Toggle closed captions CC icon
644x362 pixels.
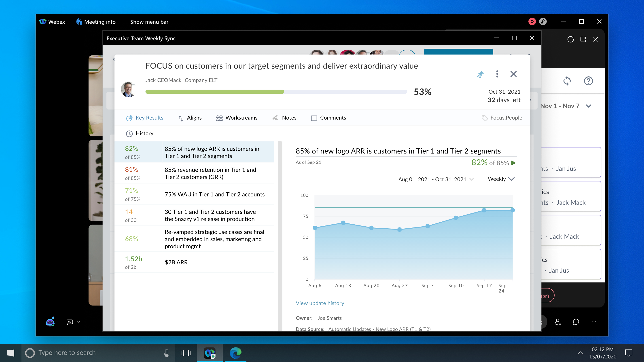70,322
